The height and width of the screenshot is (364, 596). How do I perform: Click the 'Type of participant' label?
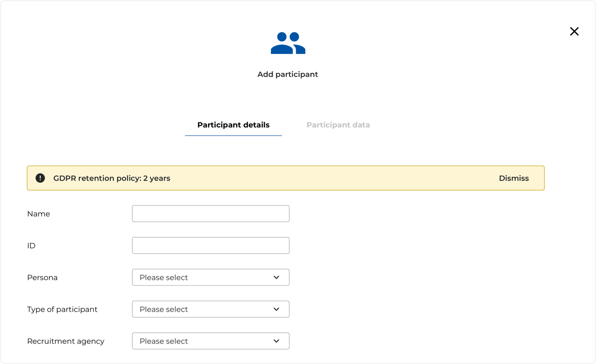[x=62, y=309]
